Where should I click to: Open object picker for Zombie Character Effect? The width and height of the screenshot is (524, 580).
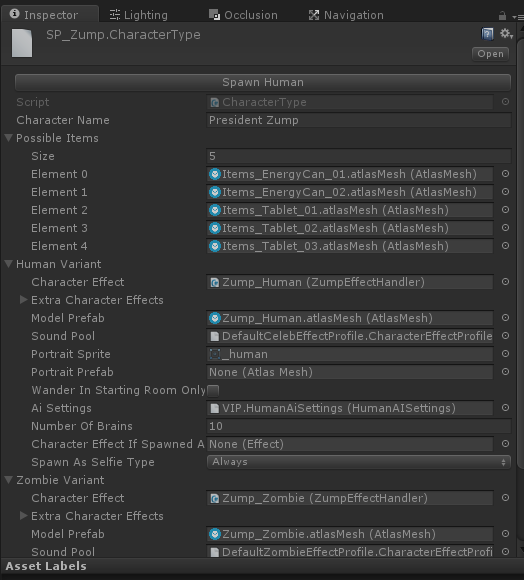pos(506,498)
